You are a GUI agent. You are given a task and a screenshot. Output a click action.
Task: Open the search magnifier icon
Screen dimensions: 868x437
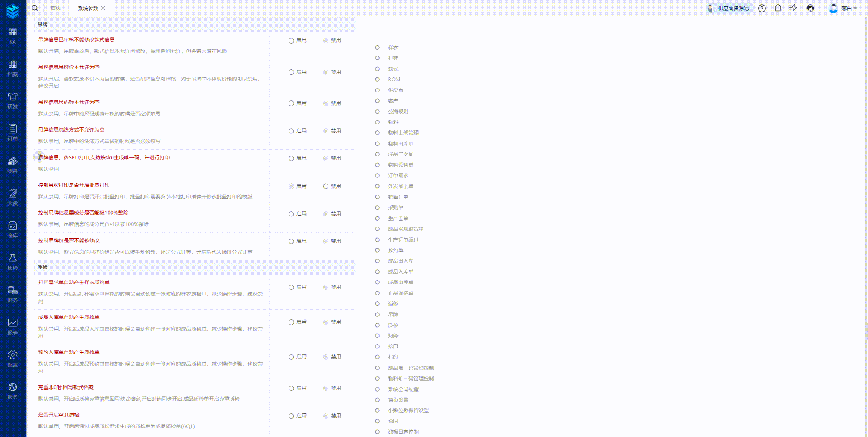coord(35,8)
